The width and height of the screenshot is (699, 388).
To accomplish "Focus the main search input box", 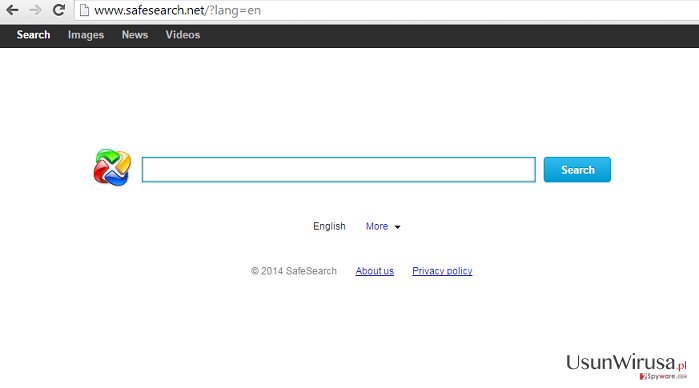I will tap(339, 169).
